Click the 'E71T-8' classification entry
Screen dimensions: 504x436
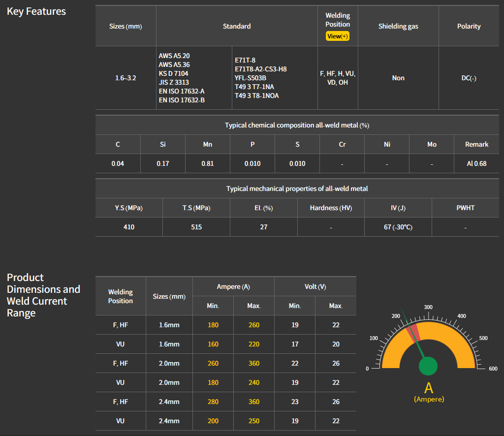click(x=245, y=60)
